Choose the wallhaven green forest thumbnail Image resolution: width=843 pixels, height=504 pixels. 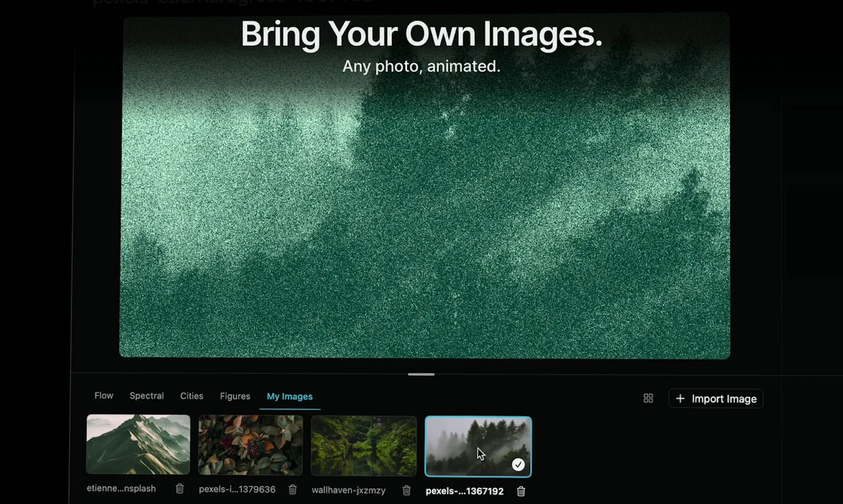click(x=364, y=446)
